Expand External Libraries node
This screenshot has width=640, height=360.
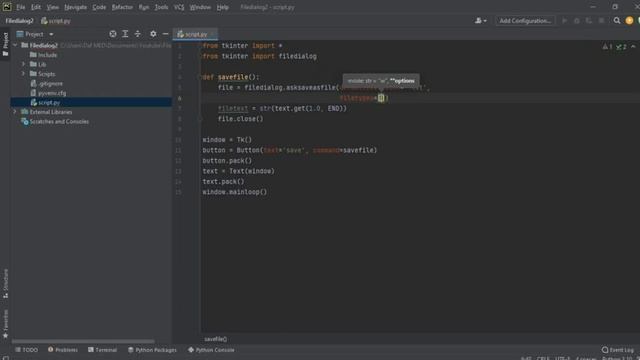click(15, 112)
